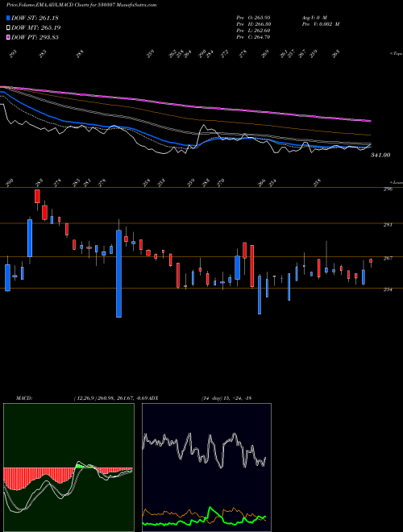Click the tallest blue candlestick in price chart
The width and height of the screenshot is (403, 532).
pyautogui.click(x=118, y=273)
